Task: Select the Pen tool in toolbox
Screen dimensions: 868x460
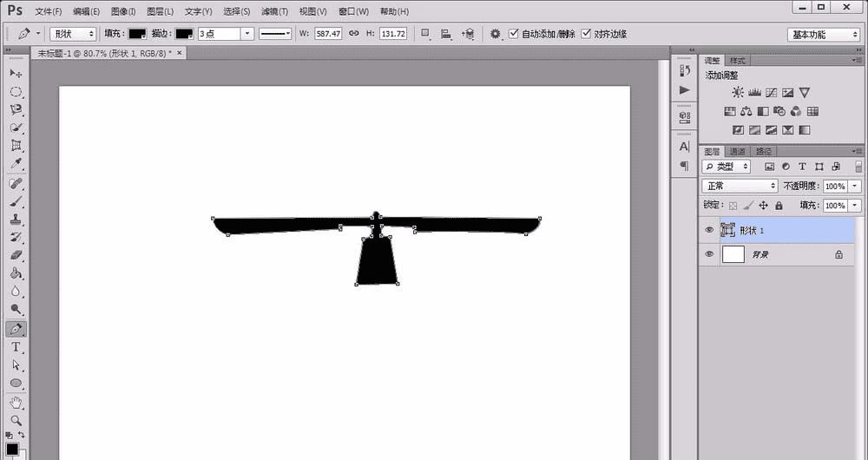Action: point(16,329)
